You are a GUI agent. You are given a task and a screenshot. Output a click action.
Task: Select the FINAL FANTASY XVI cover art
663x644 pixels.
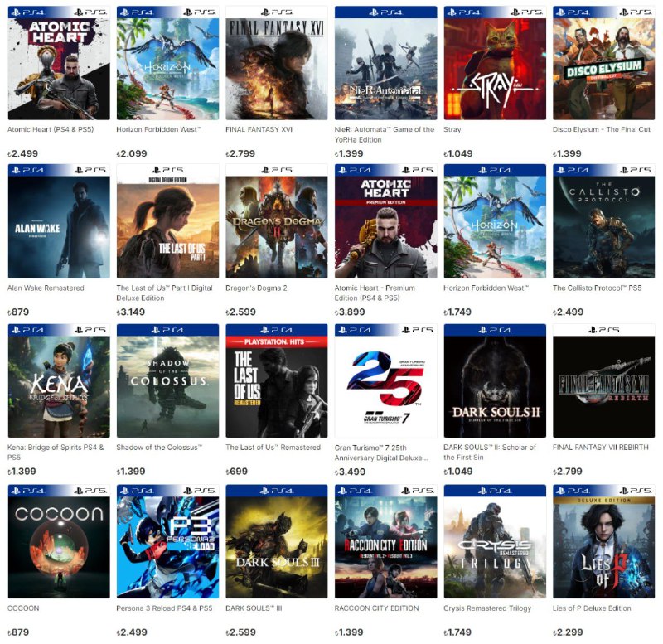[x=277, y=63]
